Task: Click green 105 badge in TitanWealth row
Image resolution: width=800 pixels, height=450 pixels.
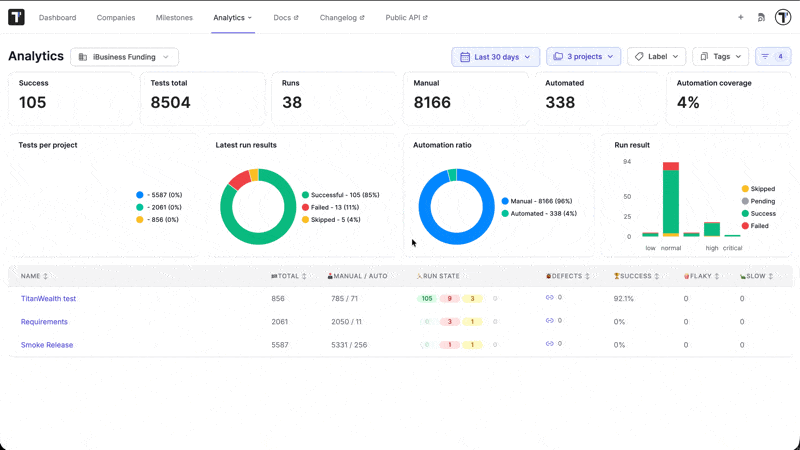Action: click(427, 298)
